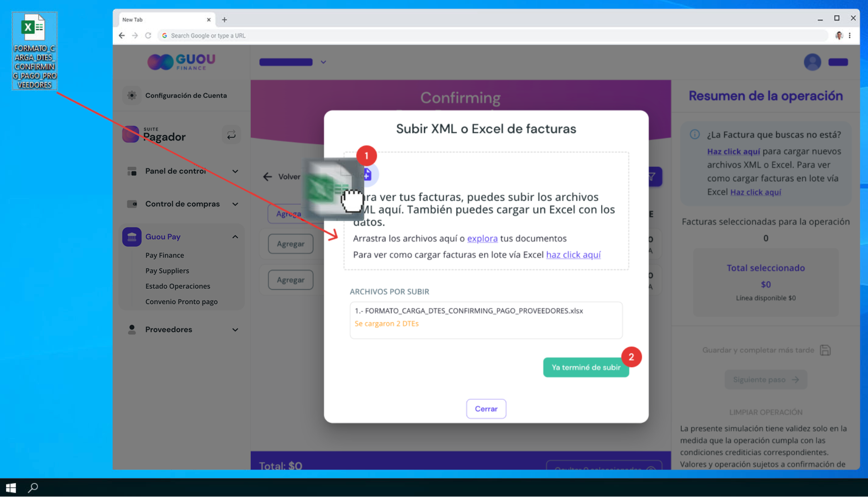The image size is (868, 497).
Task: Click the Control de compras wallet icon
Action: (132, 204)
